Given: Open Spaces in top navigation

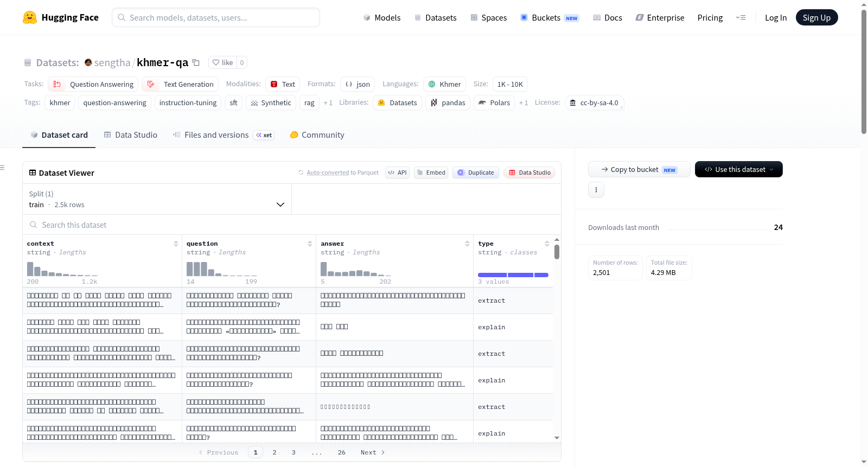Looking at the screenshot, I should (488, 17).
